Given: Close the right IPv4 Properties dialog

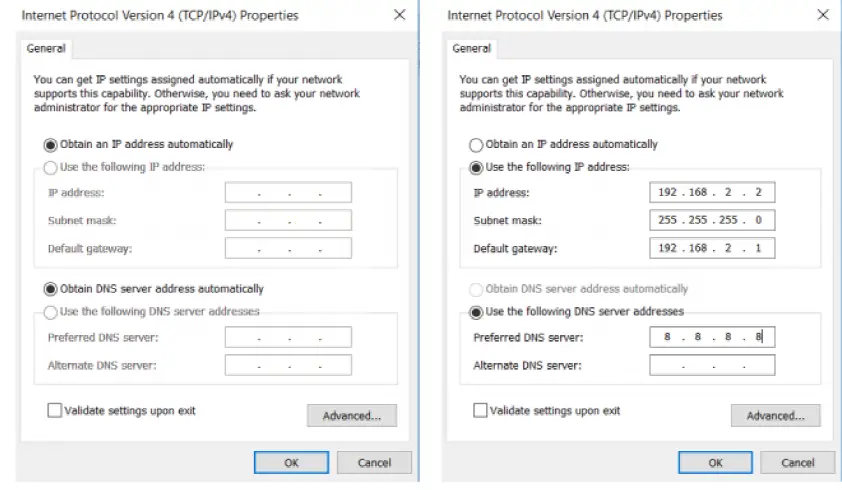Looking at the screenshot, I should pos(823,15).
